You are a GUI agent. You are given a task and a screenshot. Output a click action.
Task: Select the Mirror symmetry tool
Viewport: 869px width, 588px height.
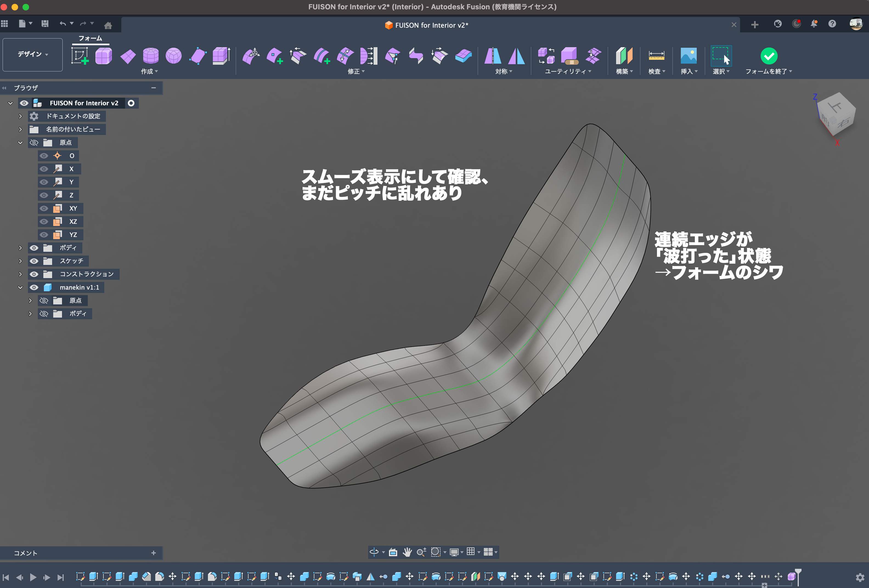(492, 56)
